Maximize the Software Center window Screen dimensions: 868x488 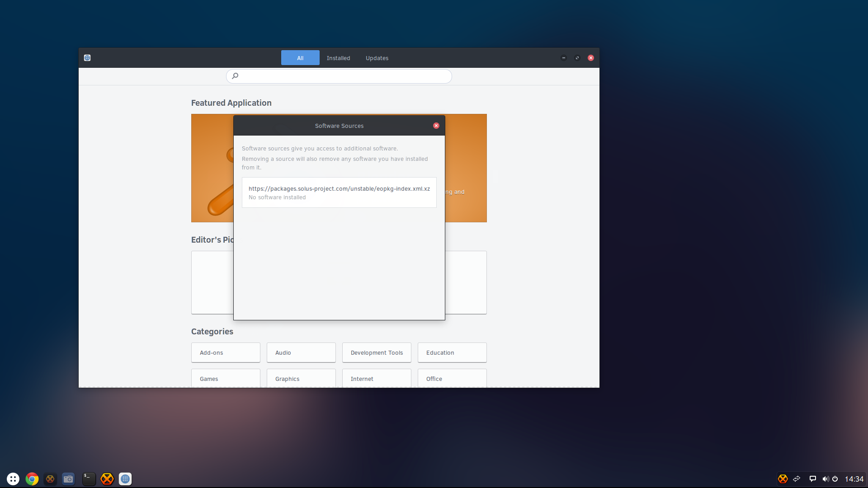[x=577, y=58]
